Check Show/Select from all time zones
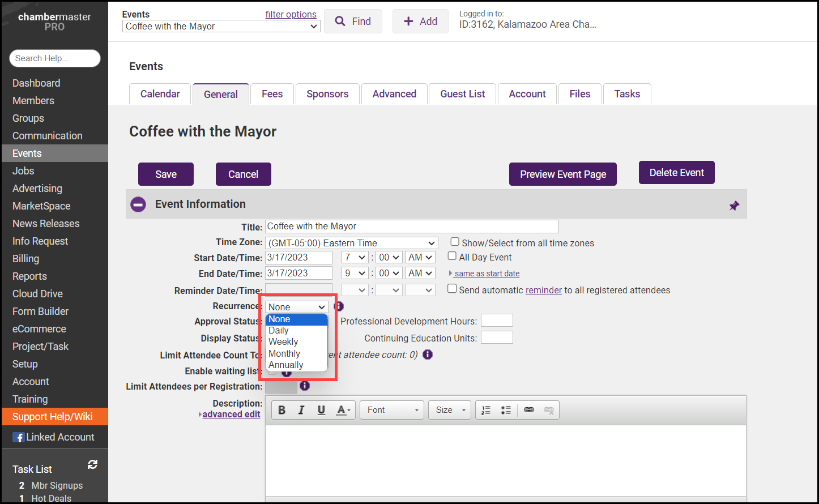 [x=454, y=242]
